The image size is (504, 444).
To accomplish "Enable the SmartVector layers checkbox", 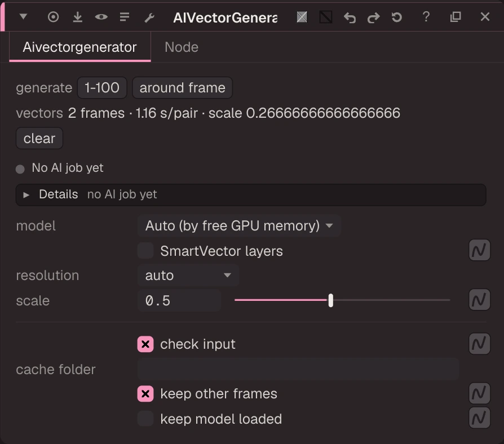I will coord(145,251).
